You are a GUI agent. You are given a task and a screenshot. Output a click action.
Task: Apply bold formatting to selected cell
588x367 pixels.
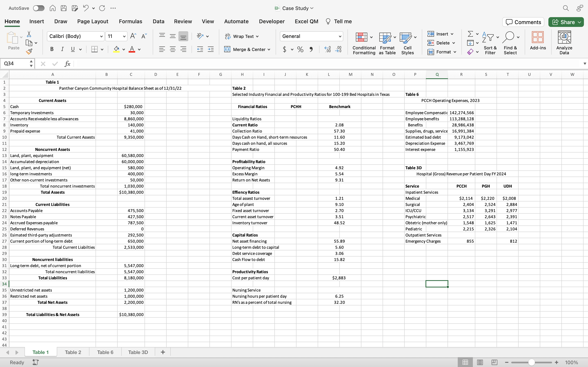pyautogui.click(x=52, y=49)
